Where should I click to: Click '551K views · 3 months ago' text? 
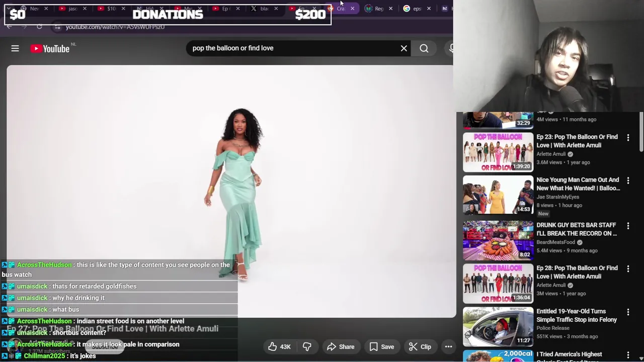pos(567,336)
